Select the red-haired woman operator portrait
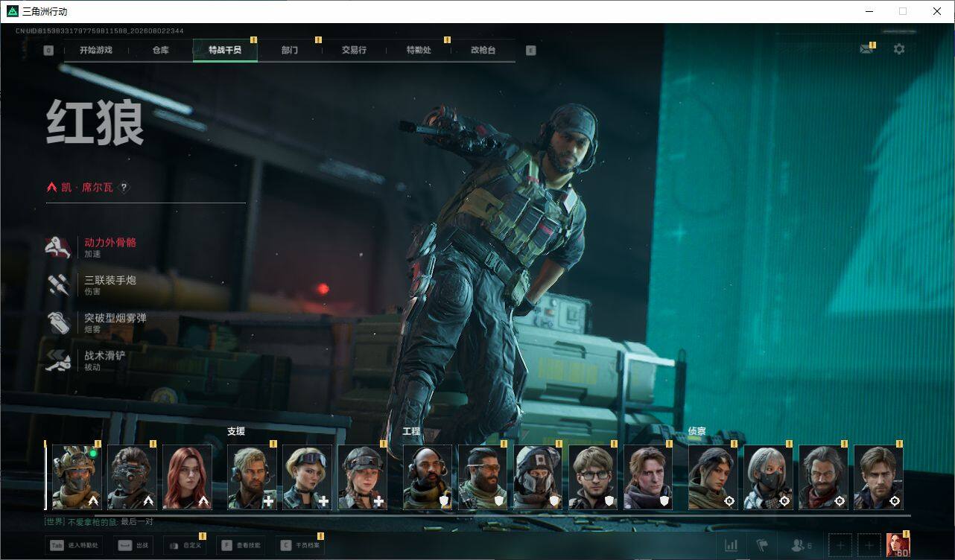 (x=187, y=477)
